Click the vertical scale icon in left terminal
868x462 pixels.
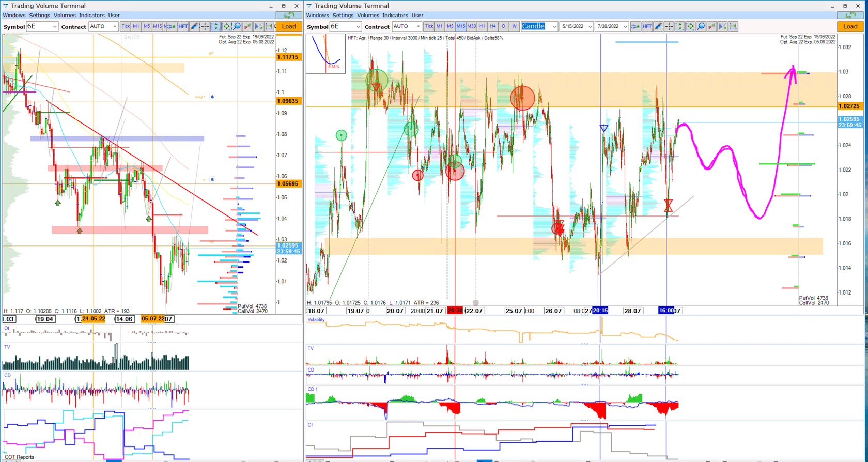click(x=216, y=26)
